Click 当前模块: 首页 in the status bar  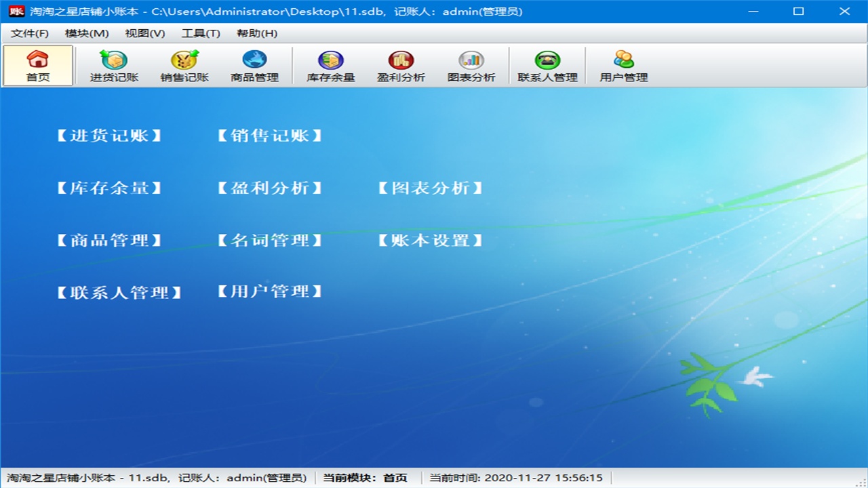click(x=364, y=477)
